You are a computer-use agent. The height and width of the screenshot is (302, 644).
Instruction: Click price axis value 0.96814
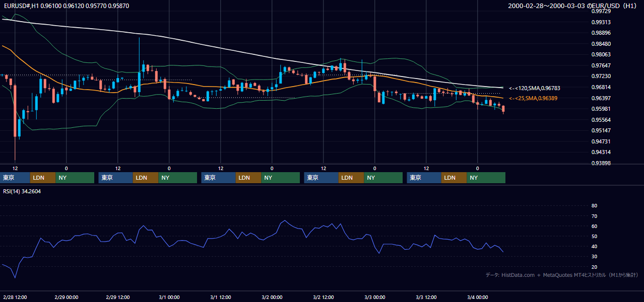(601, 87)
